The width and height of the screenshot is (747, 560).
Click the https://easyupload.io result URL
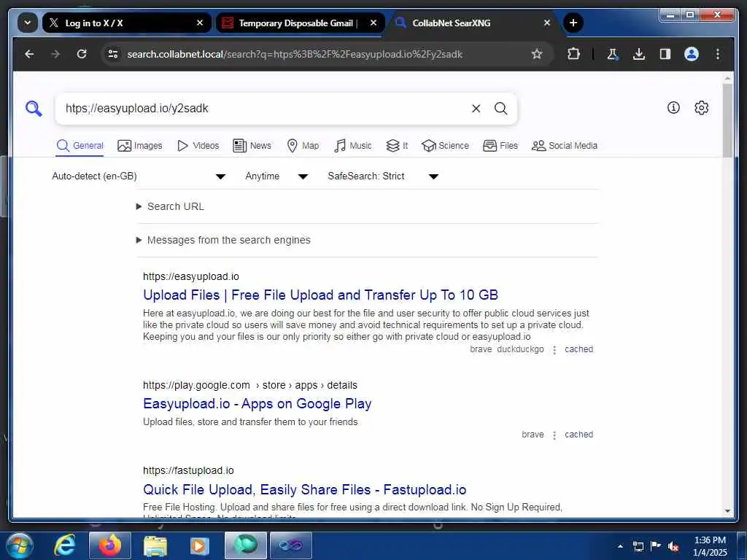point(191,276)
